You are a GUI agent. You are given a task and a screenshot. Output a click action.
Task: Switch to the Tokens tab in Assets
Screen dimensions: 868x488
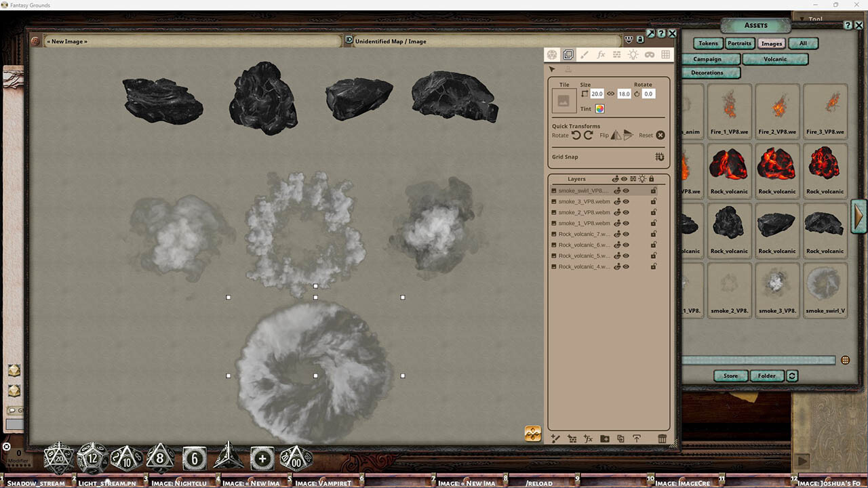point(707,43)
